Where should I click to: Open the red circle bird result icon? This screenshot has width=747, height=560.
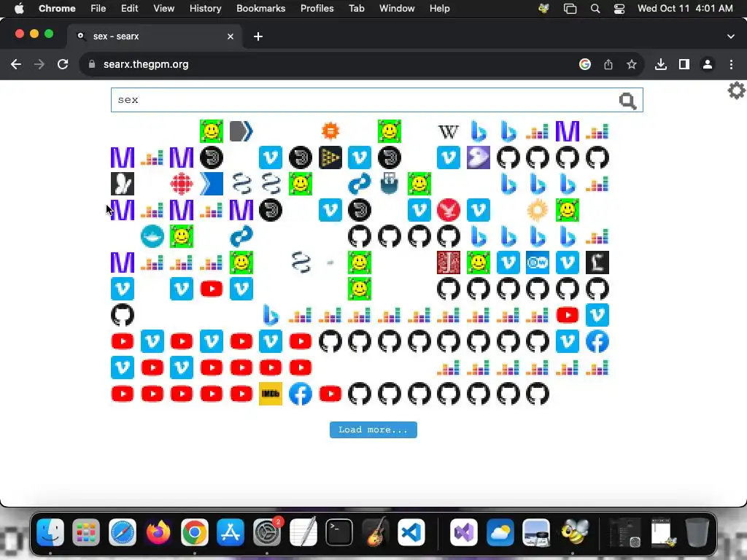point(449,210)
